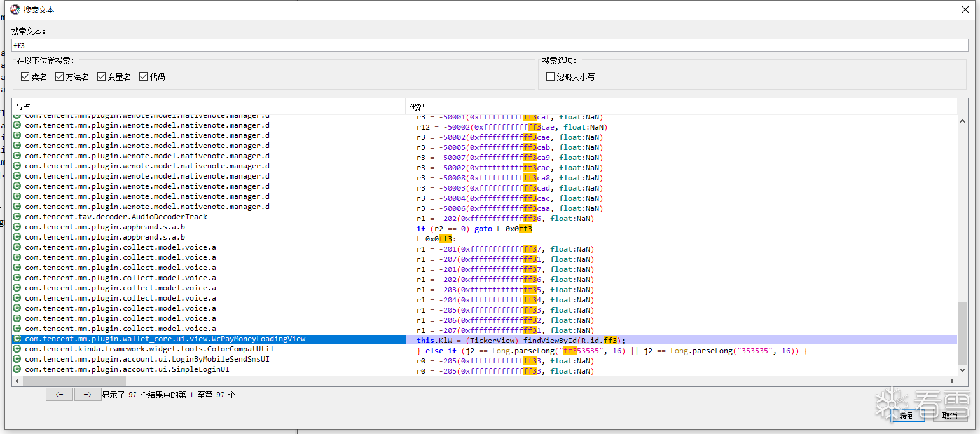The image size is (980, 434).
Task: Click class icon beside SimpleLoginUI row
Action: [17, 369]
